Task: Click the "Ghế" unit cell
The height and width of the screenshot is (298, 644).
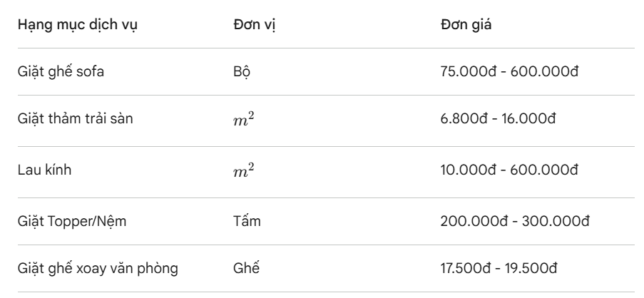Action: coord(246,268)
